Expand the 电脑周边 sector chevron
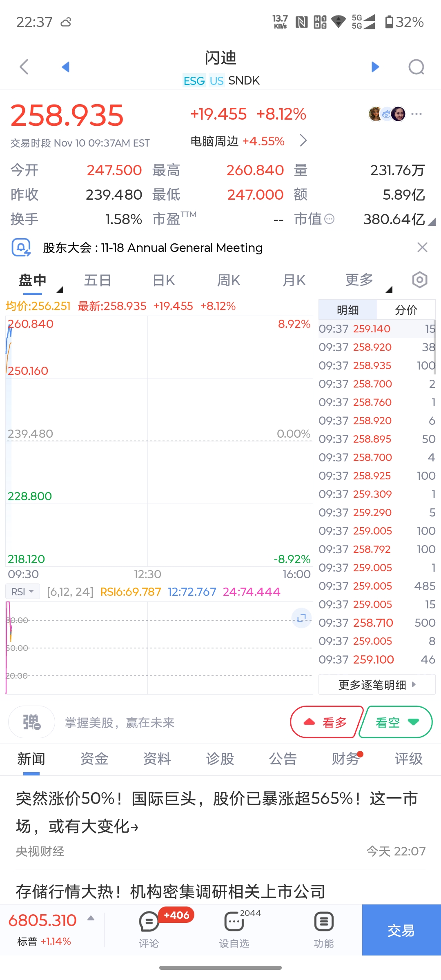The width and height of the screenshot is (441, 980). click(x=303, y=140)
